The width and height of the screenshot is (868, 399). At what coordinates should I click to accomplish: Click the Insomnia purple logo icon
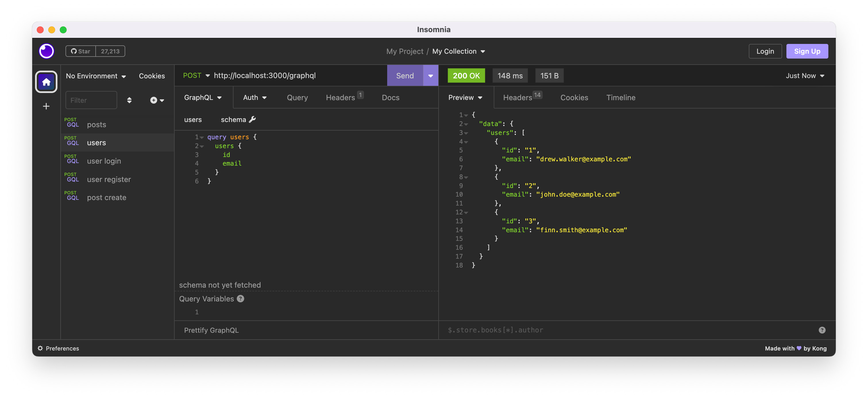[47, 51]
